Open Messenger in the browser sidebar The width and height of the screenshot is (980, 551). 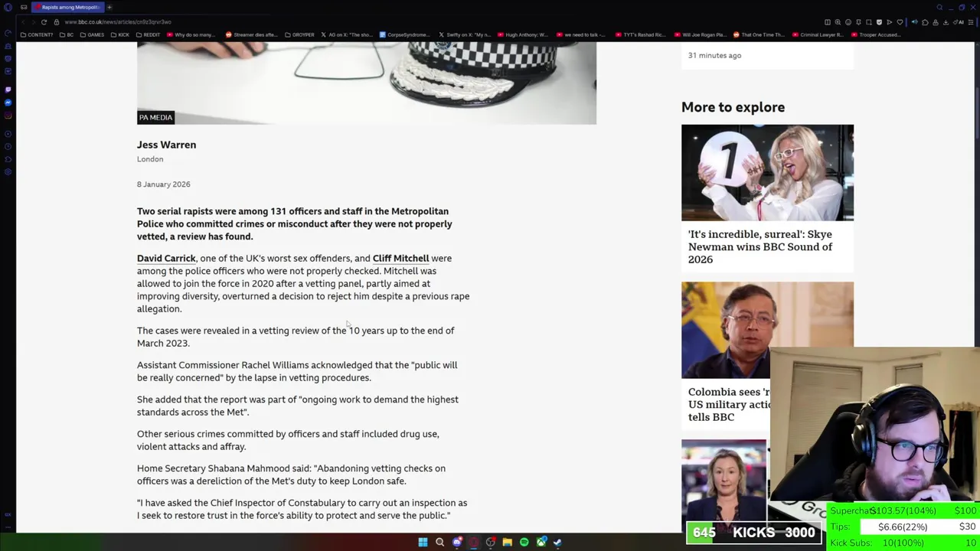8,103
